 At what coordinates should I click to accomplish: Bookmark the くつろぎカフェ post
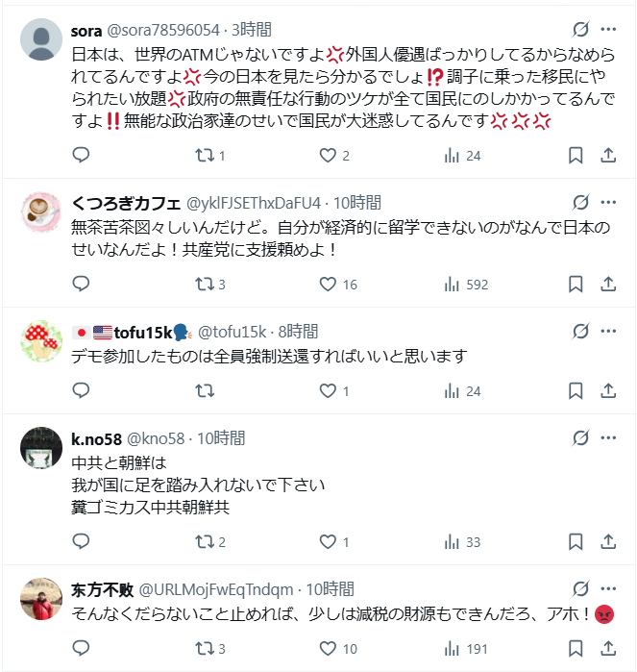coord(576,285)
